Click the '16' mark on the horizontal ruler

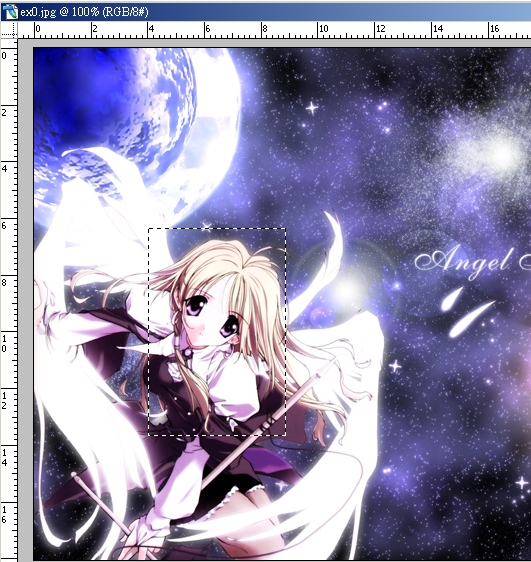pyautogui.click(x=495, y=29)
